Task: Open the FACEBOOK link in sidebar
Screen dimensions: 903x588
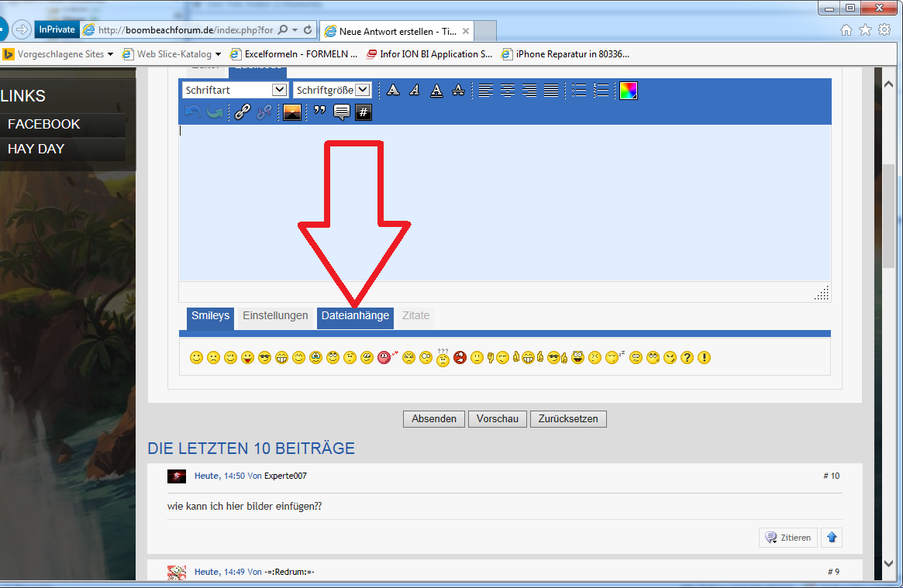Action: 44,124
